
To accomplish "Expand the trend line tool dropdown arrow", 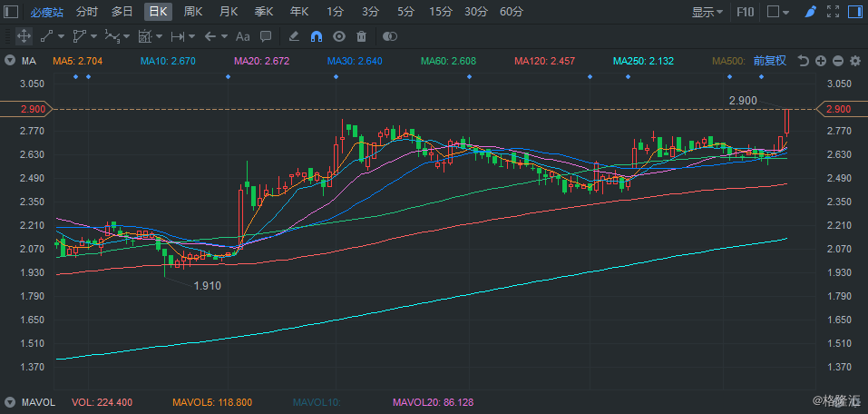I will (61, 36).
